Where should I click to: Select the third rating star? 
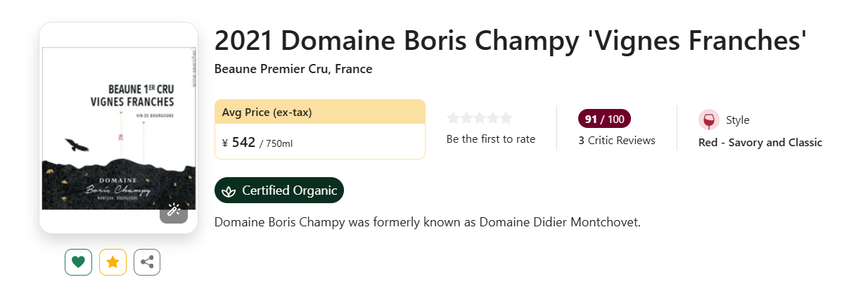tap(480, 118)
